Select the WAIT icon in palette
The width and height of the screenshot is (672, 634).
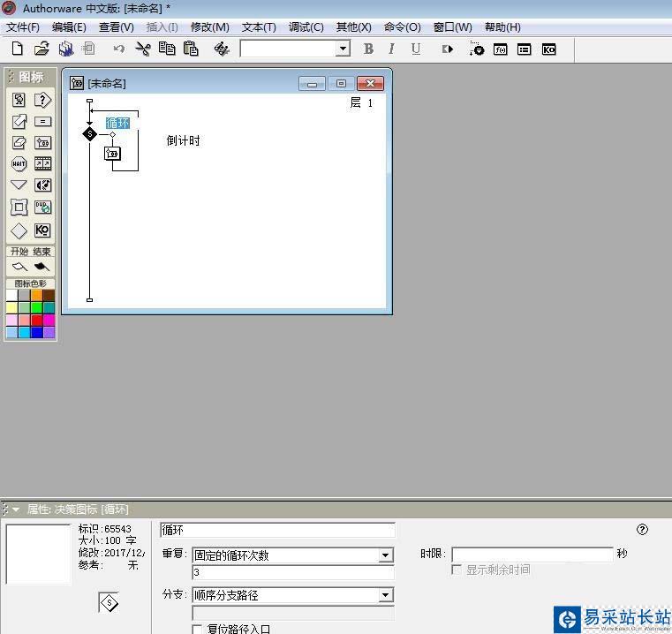pos(19,163)
